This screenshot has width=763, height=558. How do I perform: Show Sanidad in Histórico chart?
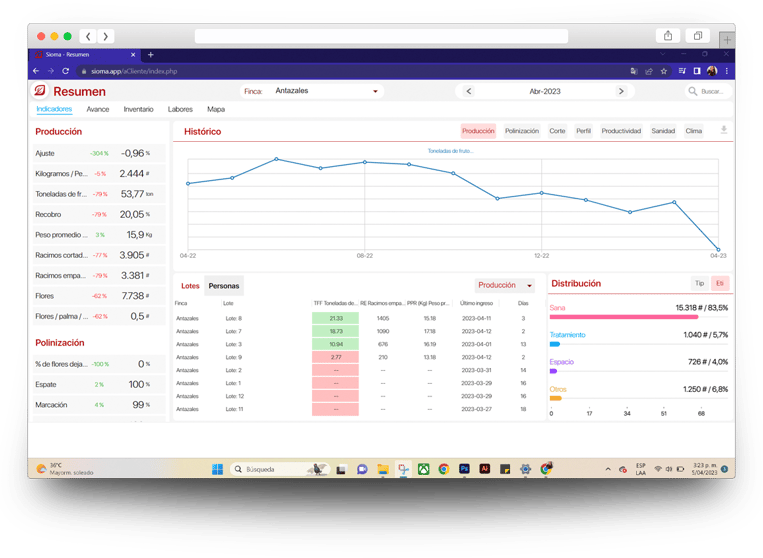tap(663, 131)
